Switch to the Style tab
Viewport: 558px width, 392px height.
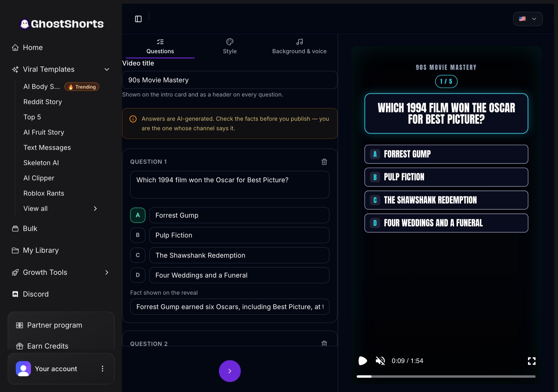click(230, 46)
